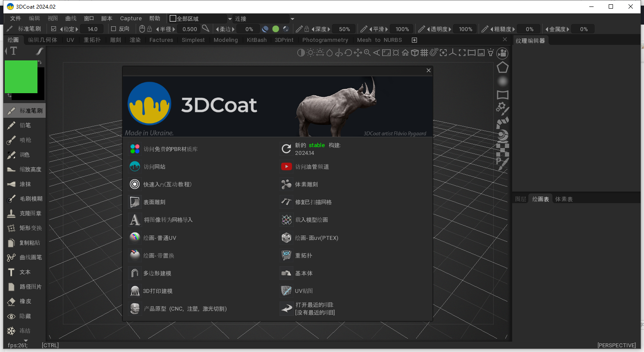Switch to the 雕刻 workspace tab
This screenshot has height=352, width=644.
coord(115,40)
